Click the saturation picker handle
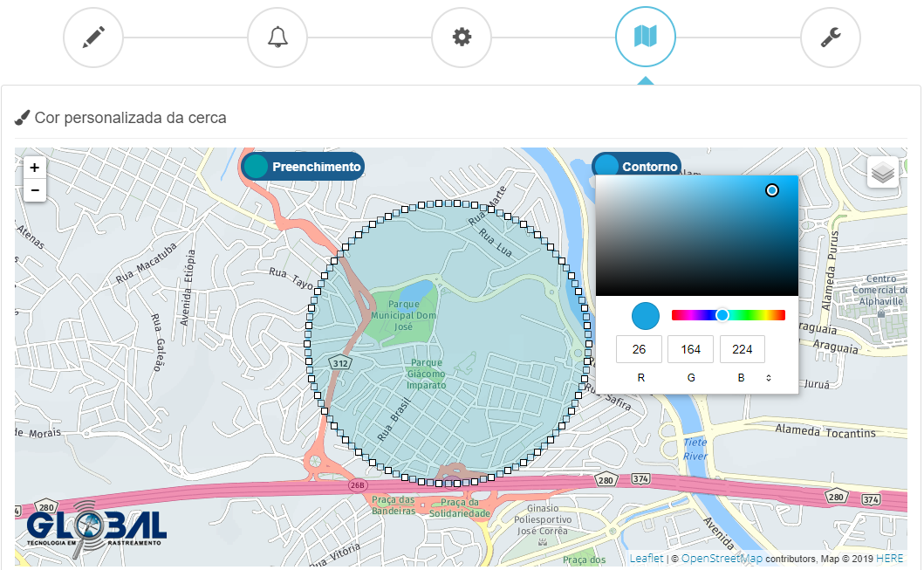 pos(772,189)
